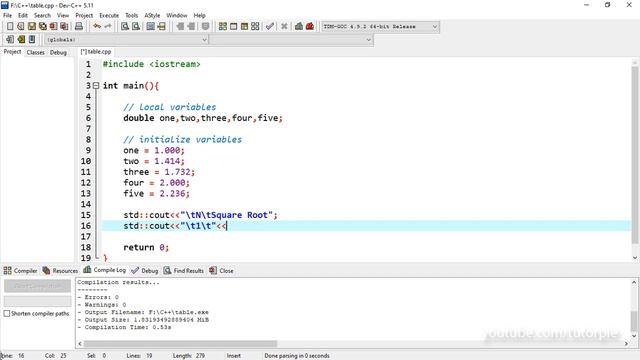Click the Save All toolbar icon
The height and width of the screenshot is (360, 640).
(x=42, y=27)
